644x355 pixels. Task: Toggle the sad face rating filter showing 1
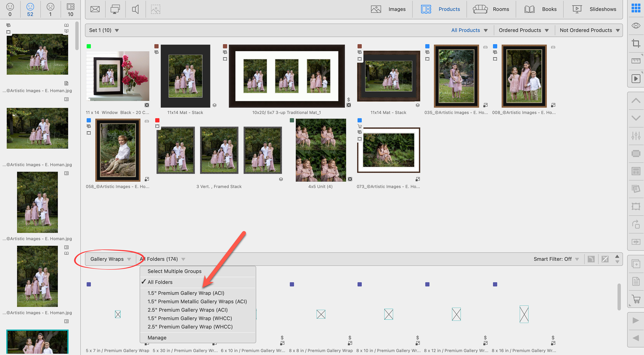click(x=50, y=9)
